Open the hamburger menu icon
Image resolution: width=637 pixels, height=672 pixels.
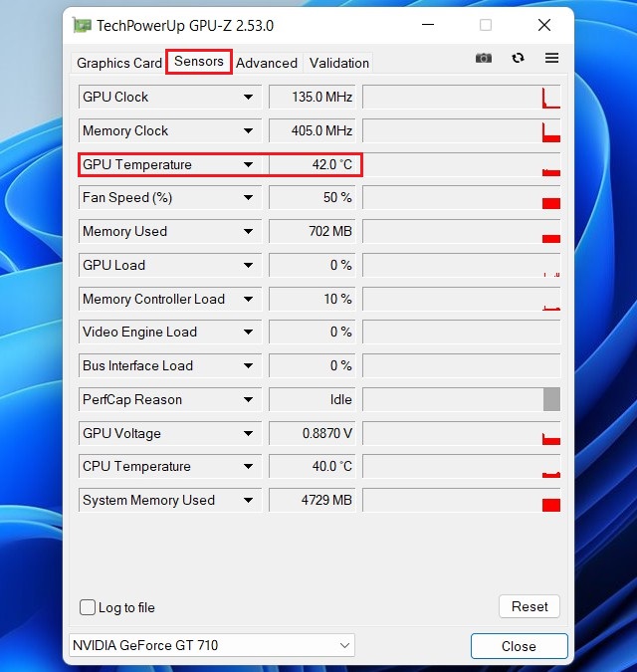coord(551,58)
